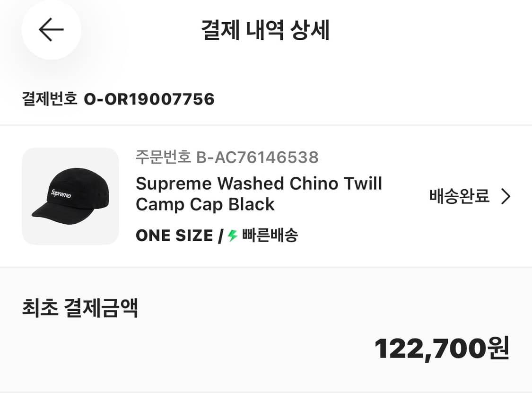Screen dimensions: 532x393
Task: Select the 122,700원 payment amount
Action: click(x=441, y=349)
